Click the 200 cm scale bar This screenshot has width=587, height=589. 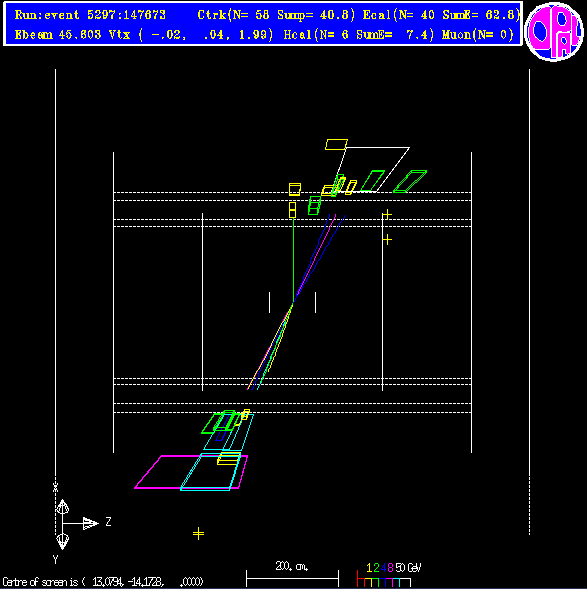click(292, 575)
